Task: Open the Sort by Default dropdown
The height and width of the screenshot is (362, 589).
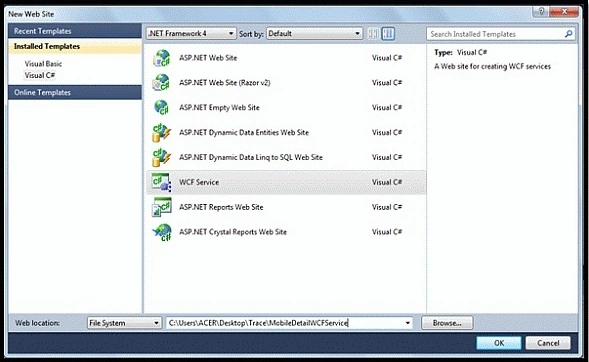Action: pyautogui.click(x=314, y=33)
